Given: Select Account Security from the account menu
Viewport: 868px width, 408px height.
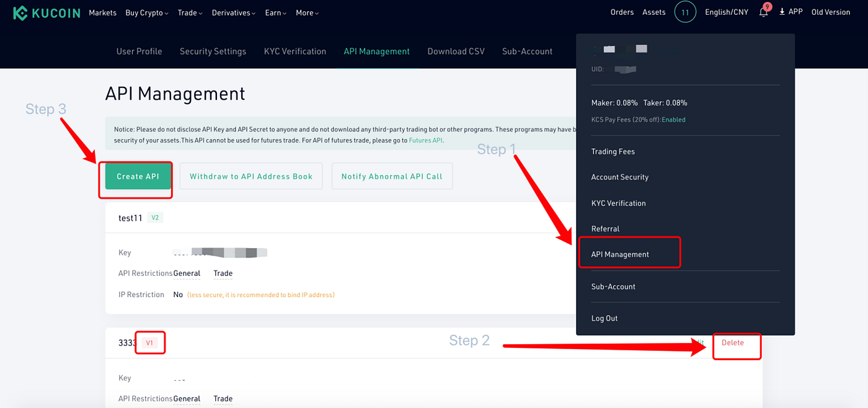Looking at the screenshot, I should [x=619, y=177].
